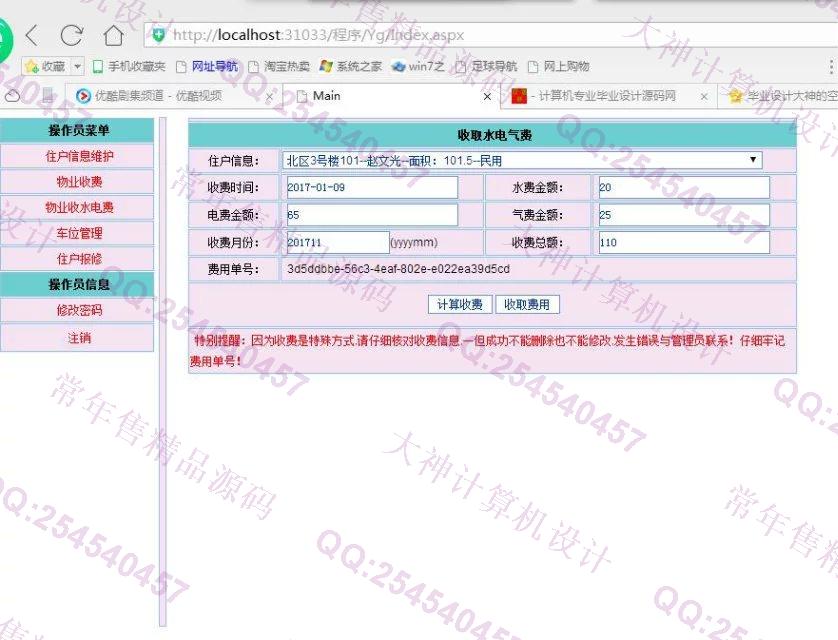Click the 气费金额 input field
This screenshot has width=838, height=640.
(x=684, y=215)
